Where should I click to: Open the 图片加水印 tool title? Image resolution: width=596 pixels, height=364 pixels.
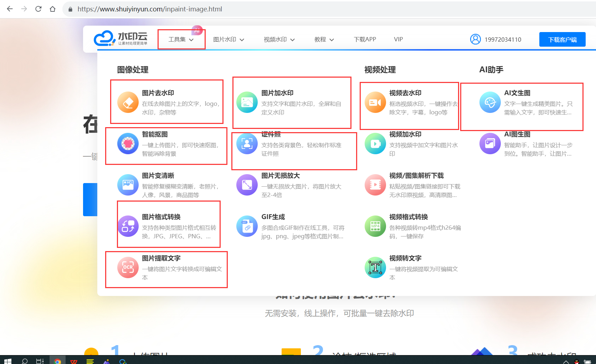277,93
